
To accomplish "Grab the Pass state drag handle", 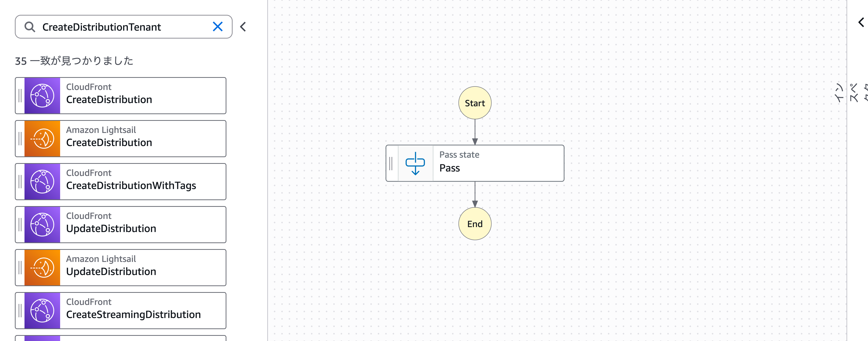I will (x=391, y=164).
